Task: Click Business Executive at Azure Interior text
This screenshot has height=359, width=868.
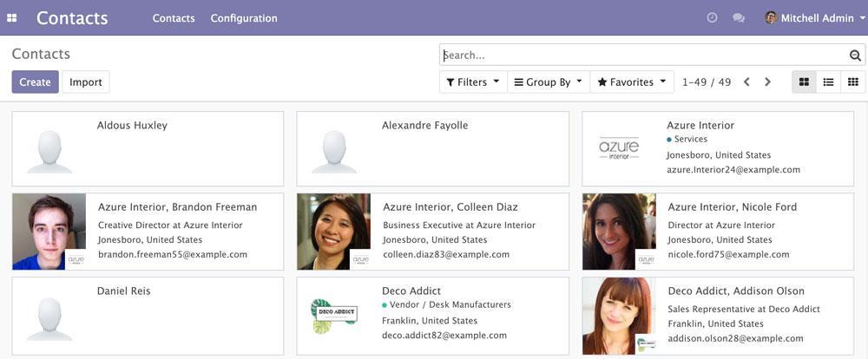Action: click(459, 225)
